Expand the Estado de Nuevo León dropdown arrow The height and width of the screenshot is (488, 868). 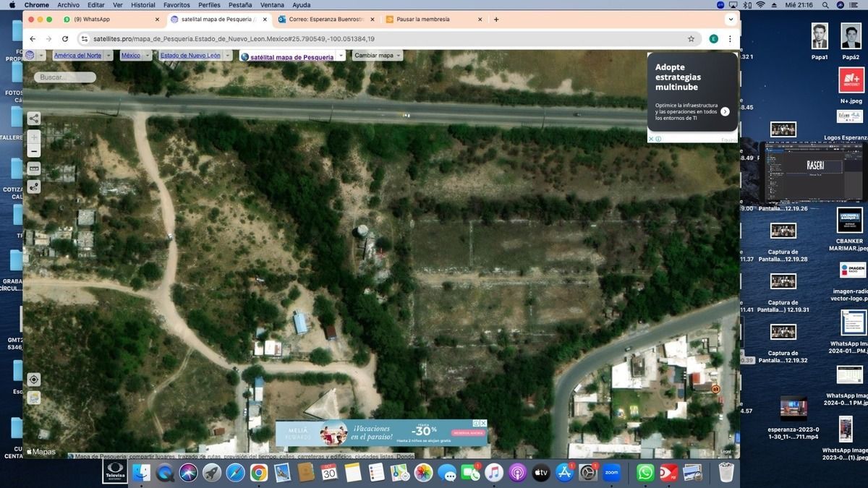228,56
